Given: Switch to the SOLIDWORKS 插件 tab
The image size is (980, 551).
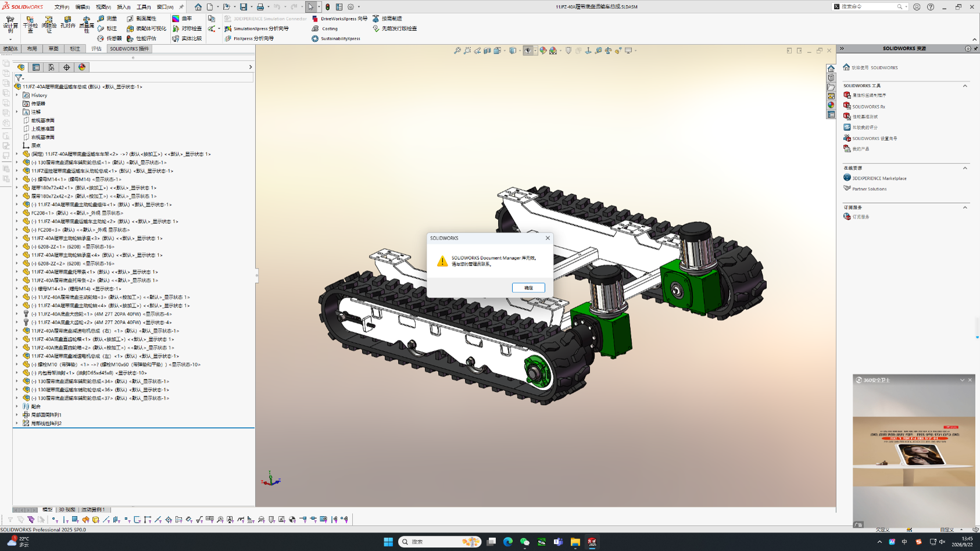Looking at the screenshot, I should [x=129, y=49].
